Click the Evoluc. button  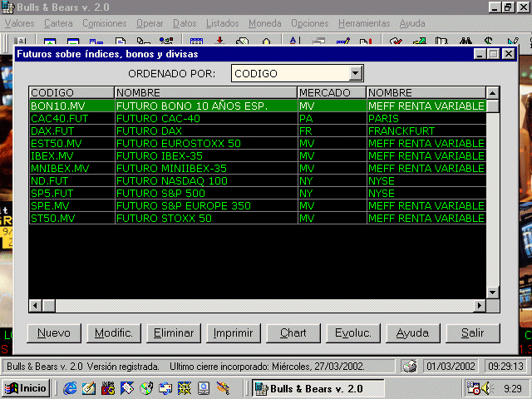pos(352,333)
